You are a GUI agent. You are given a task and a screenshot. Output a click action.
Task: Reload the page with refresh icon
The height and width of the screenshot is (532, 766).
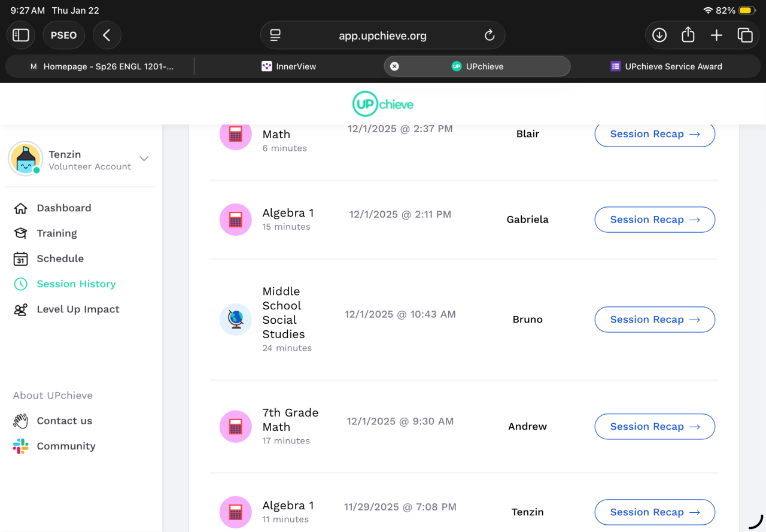[x=490, y=35]
